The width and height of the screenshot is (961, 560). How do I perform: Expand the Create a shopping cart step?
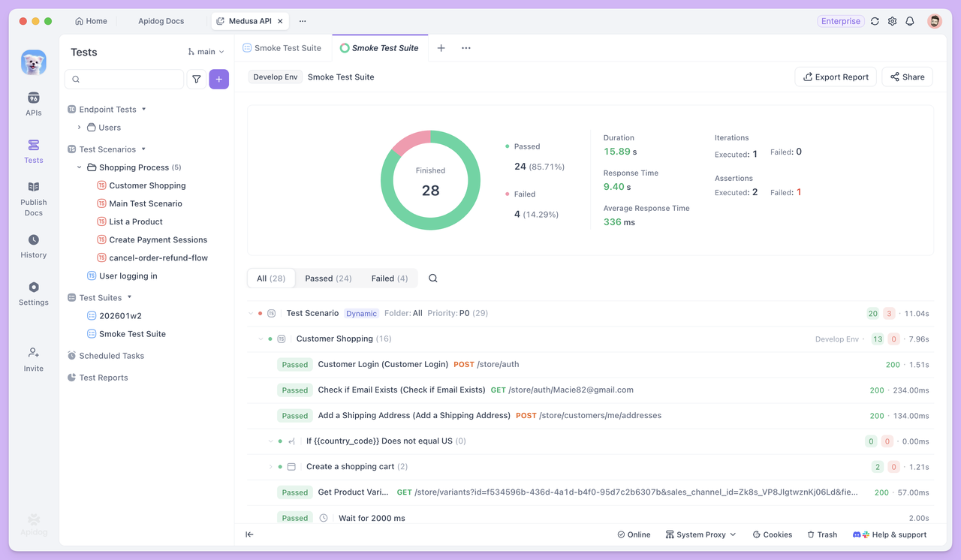pyautogui.click(x=272, y=466)
